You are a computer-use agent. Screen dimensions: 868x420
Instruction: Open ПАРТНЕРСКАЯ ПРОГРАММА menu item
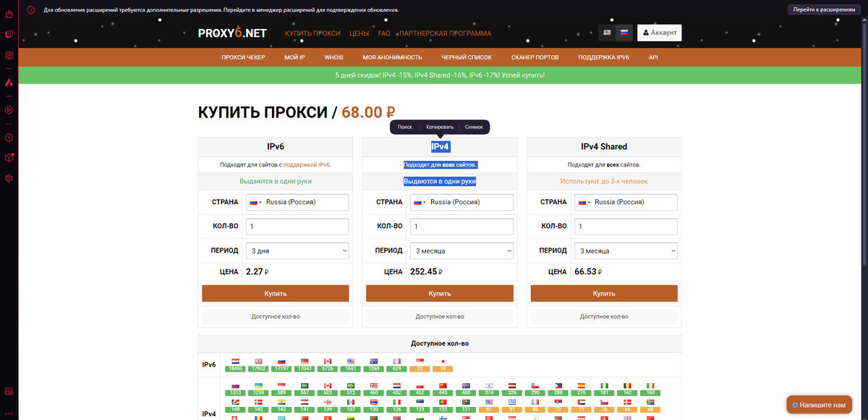(x=445, y=33)
